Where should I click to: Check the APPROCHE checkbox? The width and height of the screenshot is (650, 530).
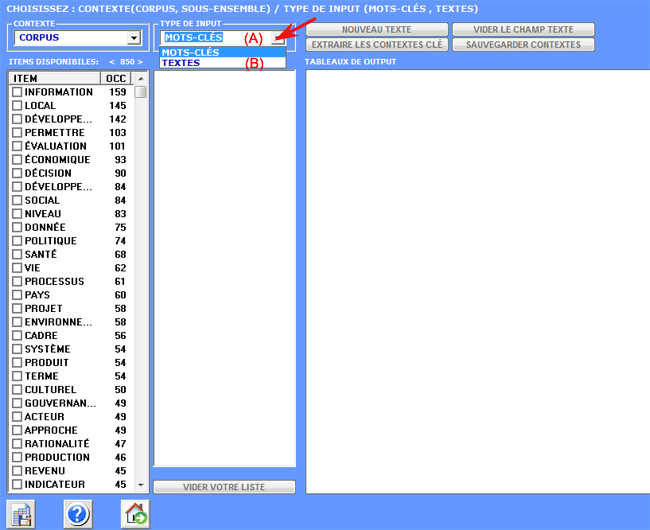(17, 431)
